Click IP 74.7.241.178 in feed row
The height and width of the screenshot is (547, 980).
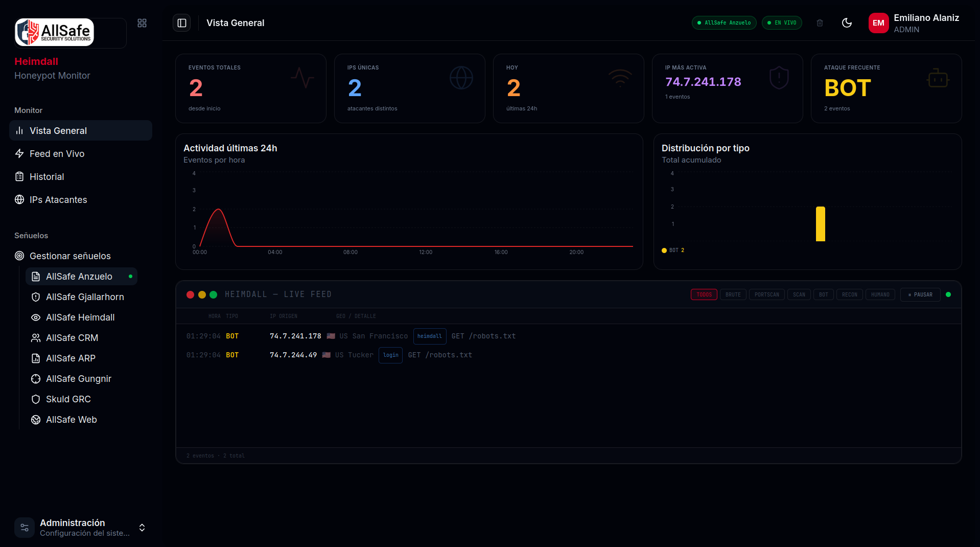pyautogui.click(x=295, y=336)
